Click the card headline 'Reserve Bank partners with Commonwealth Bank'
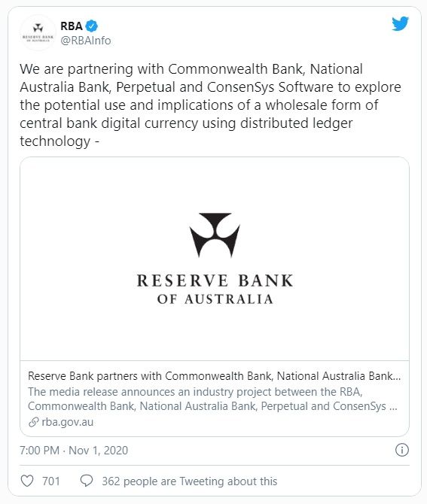Screen dimensions: 427x504 pyautogui.click(x=215, y=376)
